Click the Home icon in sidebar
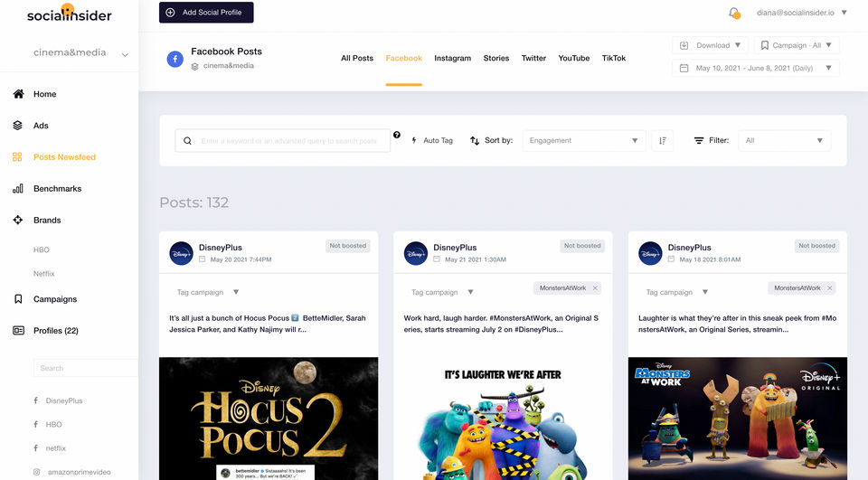The height and width of the screenshot is (480, 868). point(18,94)
